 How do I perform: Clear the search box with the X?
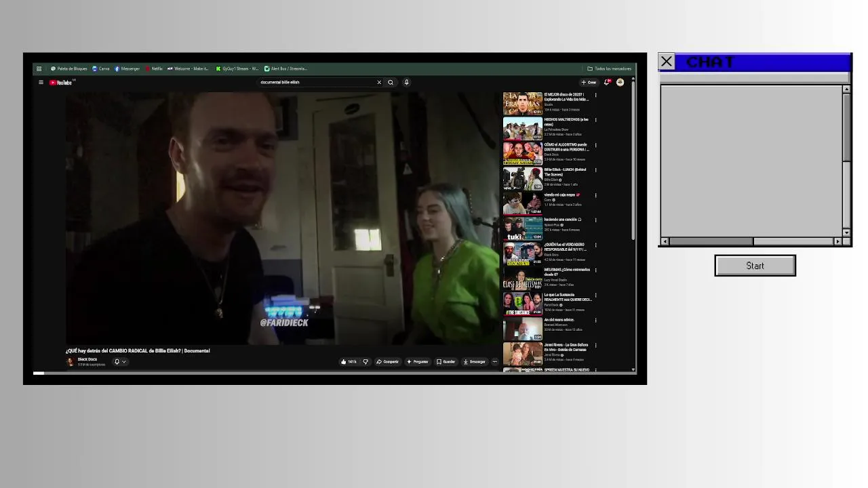point(379,83)
